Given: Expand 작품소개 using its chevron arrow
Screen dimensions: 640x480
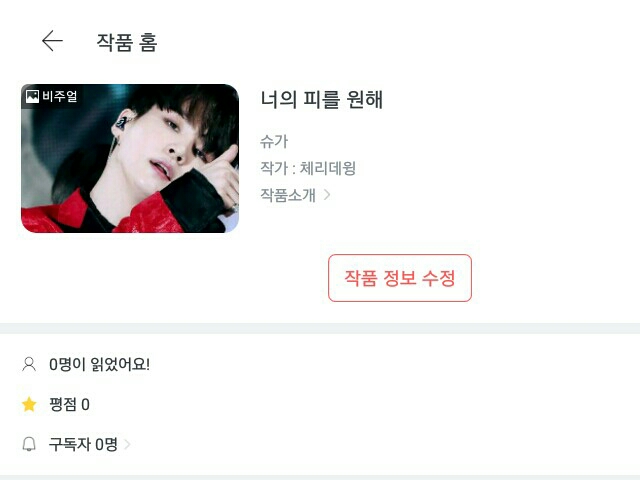Looking at the screenshot, I should click(x=327, y=195).
